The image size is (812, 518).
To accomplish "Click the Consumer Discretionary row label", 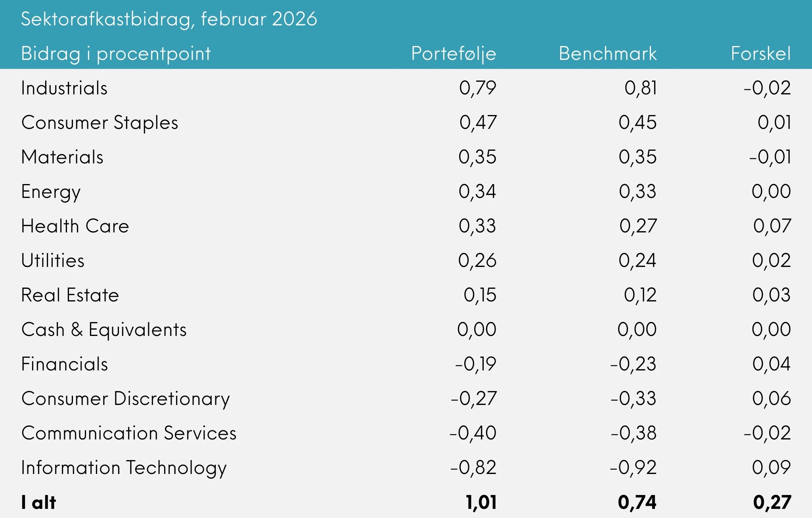I will 125,399.
